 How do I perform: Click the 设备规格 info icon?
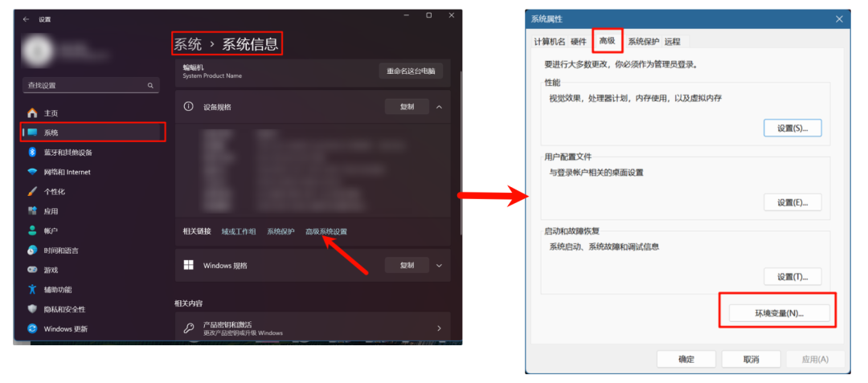click(188, 107)
